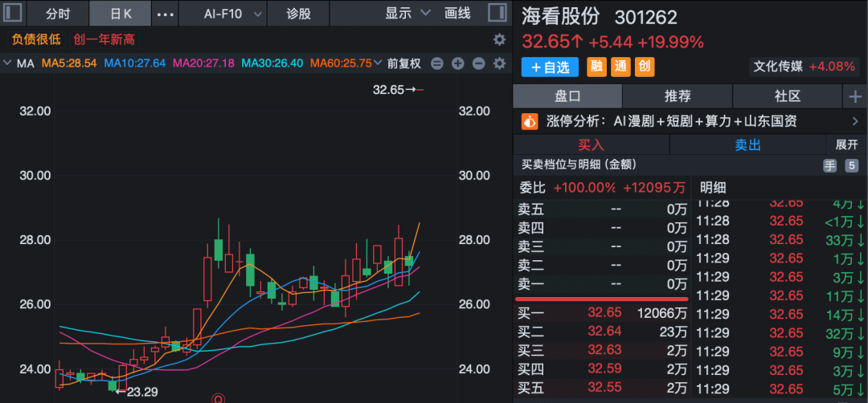Toggle the left sidebar panel icon
Viewport: 868px width, 403px height.
(x=13, y=14)
